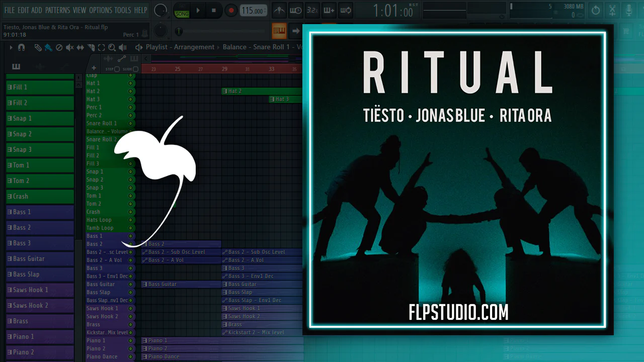The image size is (644, 362).
Task: Open the PATTERNS menu
Action: point(58,10)
